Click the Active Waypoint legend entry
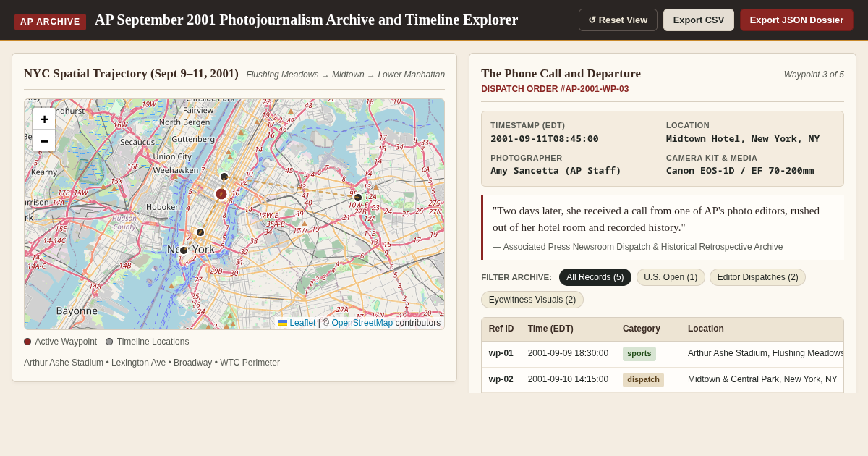 [60, 342]
